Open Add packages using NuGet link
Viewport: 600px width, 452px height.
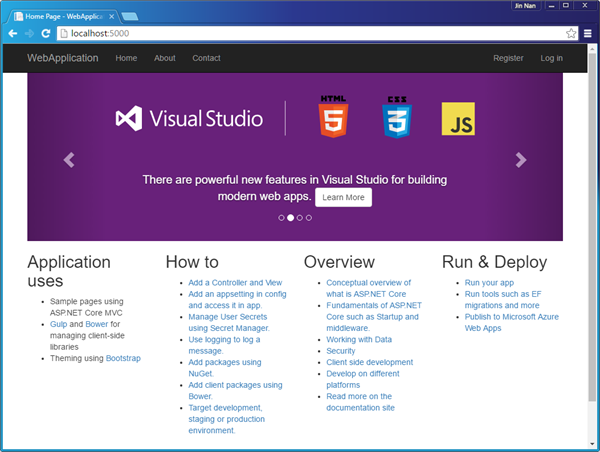[225, 368]
